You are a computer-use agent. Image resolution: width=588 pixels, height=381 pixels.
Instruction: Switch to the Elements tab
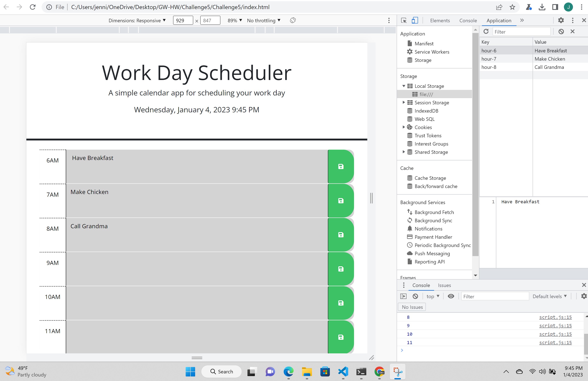[x=440, y=21]
